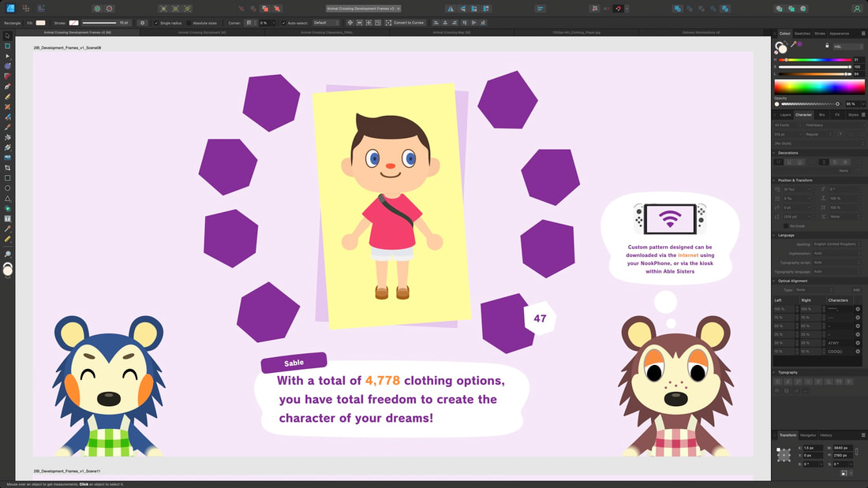The width and height of the screenshot is (868, 488).
Task: Click the Move to Back arrange icon
Action: coord(241,9)
